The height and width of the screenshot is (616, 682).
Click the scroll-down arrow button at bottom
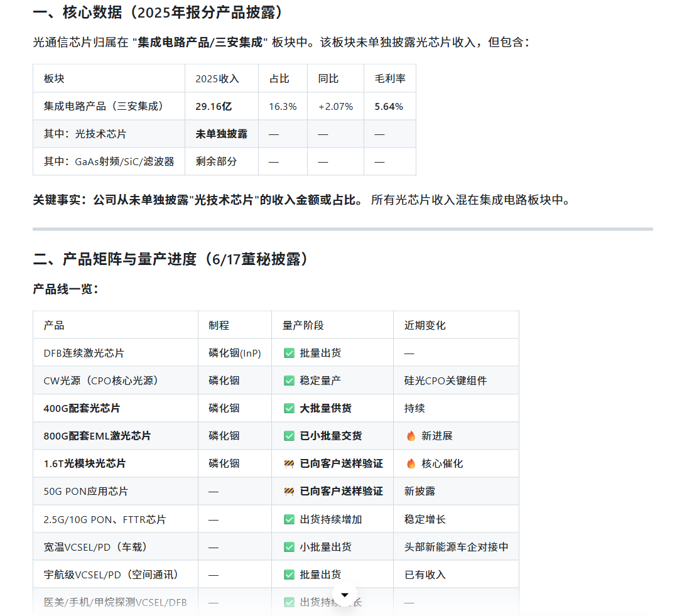(x=345, y=595)
